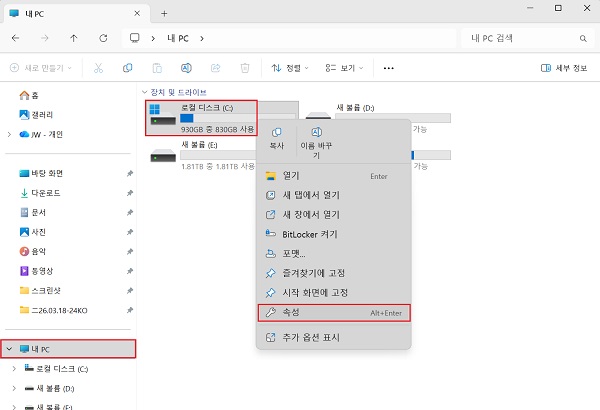The width and height of the screenshot is (600, 410).
Task: Click 복사 icon in context menu
Action: pyautogui.click(x=276, y=132)
